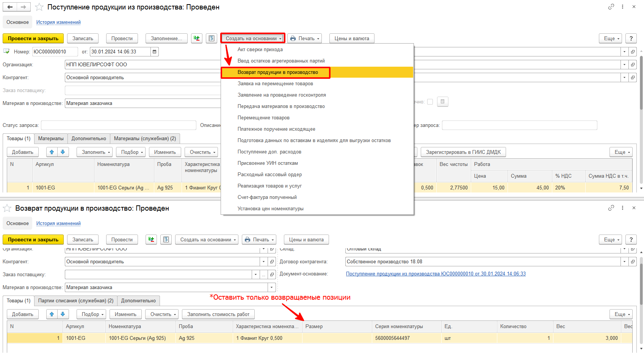The height and width of the screenshot is (355, 644).
Task: Switch to Материалы (служебная) (2) tab
Action: [145, 139]
